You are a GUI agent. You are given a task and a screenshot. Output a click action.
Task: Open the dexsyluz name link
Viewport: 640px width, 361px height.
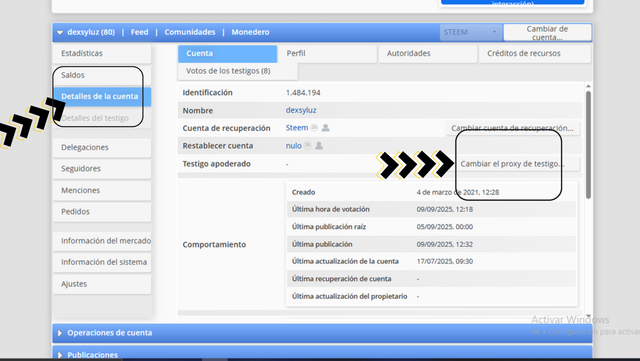(301, 110)
